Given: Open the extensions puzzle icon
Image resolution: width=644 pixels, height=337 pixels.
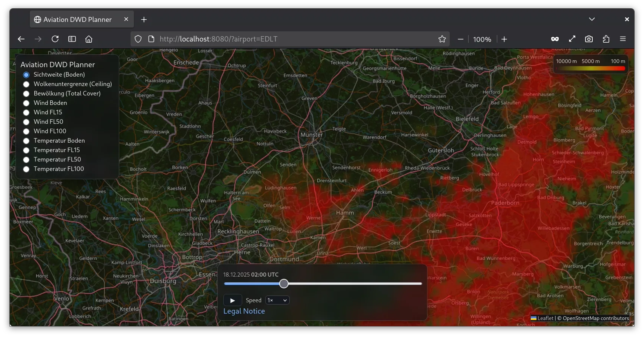Looking at the screenshot, I should coord(606,39).
